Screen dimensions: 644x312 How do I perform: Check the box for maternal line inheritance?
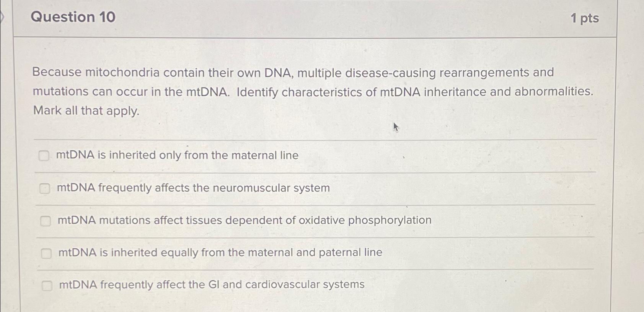pyautogui.click(x=45, y=156)
